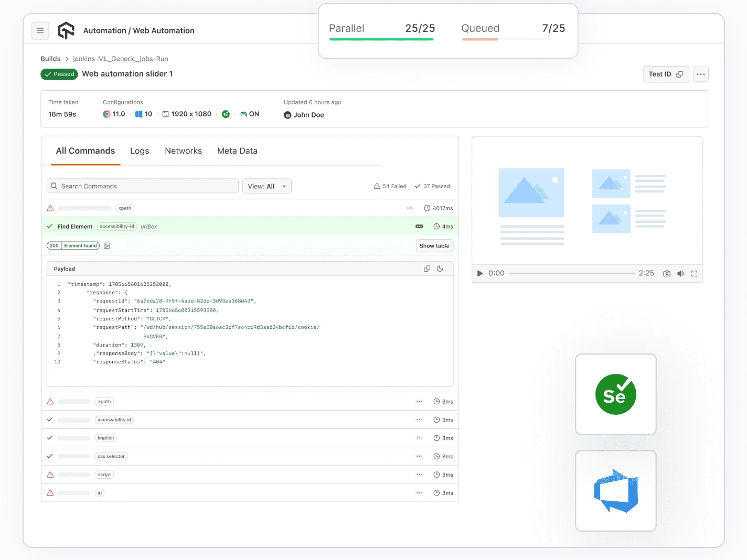Capture a screenshot from the video player

[x=667, y=273]
